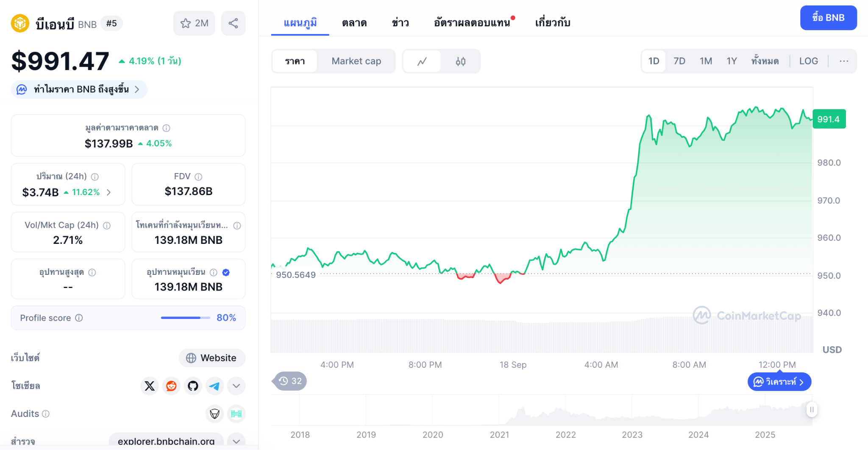The height and width of the screenshot is (450, 868).
Task: Click the timeline range slider handle
Action: coord(812,409)
